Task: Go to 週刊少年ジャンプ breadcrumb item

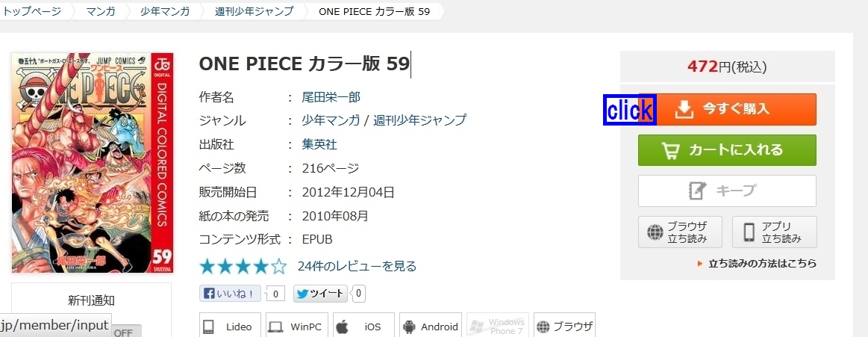Action: pyautogui.click(x=254, y=11)
